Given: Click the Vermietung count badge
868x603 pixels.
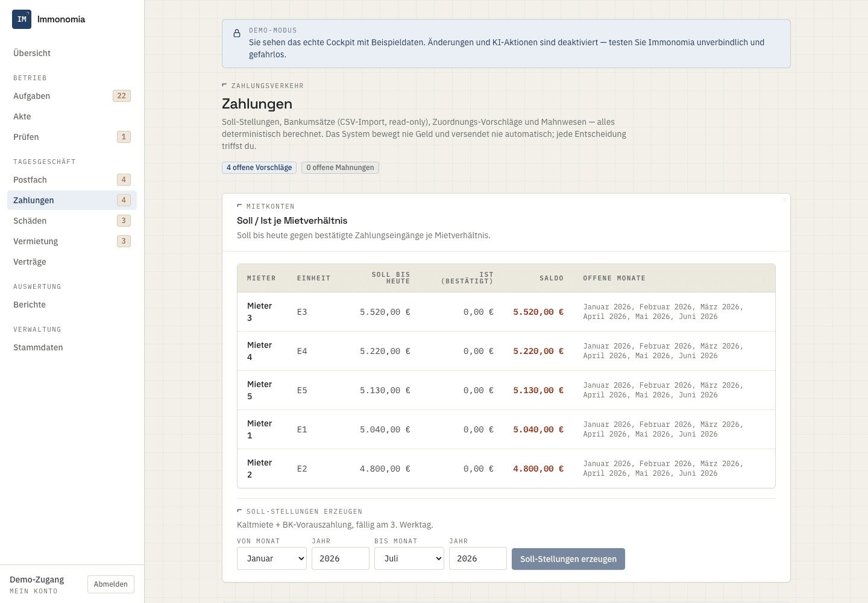Looking at the screenshot, I should pos(124,241).
